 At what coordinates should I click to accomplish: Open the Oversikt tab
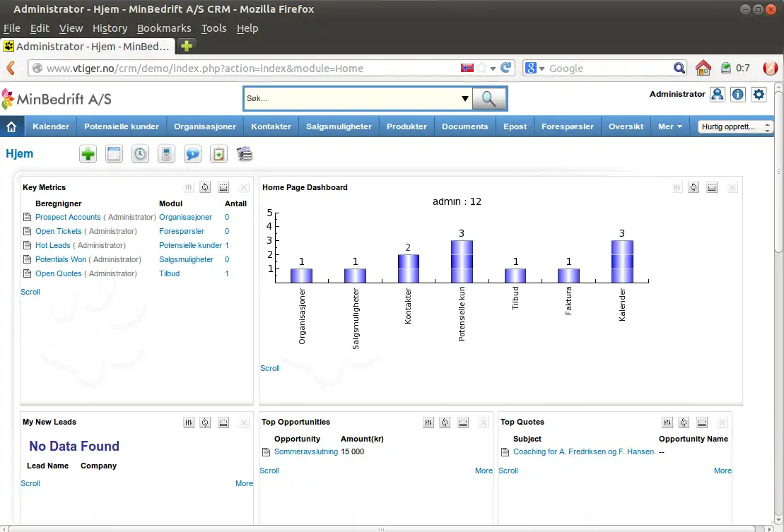[626, 127]
